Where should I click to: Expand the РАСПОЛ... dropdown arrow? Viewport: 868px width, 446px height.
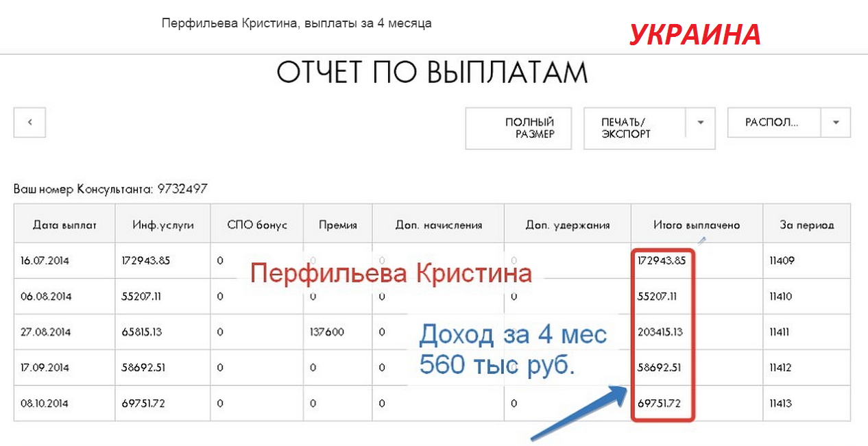tap(836, 123)
